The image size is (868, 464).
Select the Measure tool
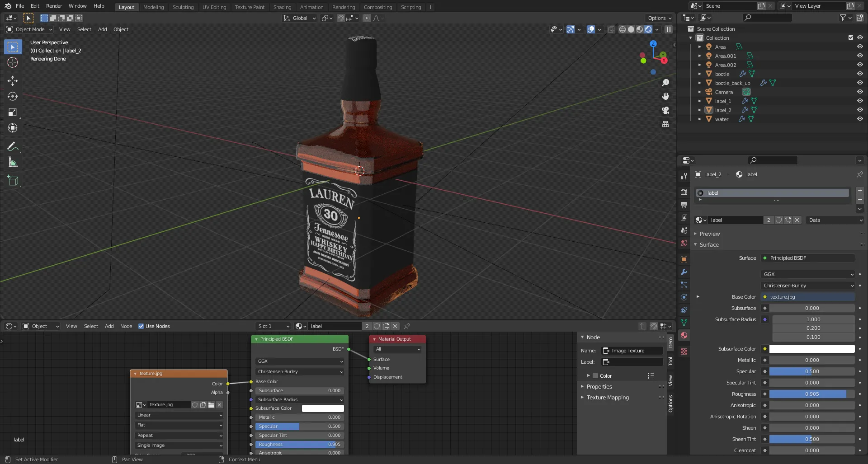click(13, 163)
